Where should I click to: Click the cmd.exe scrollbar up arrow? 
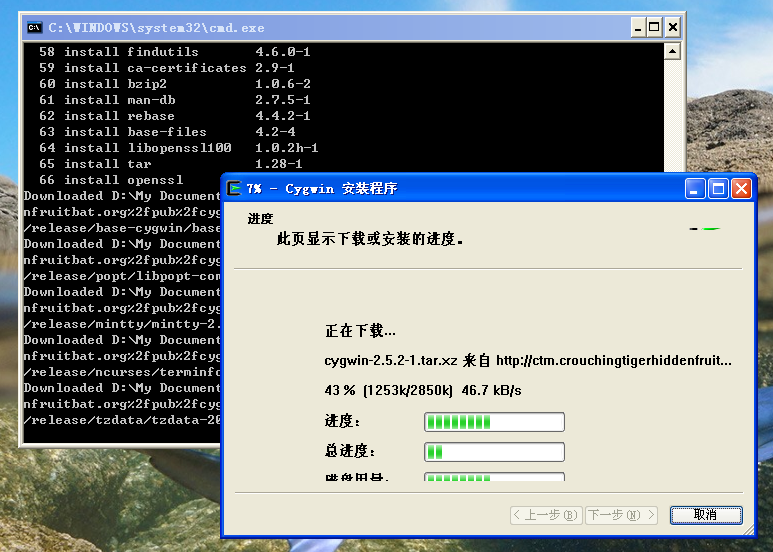(672, 51)
